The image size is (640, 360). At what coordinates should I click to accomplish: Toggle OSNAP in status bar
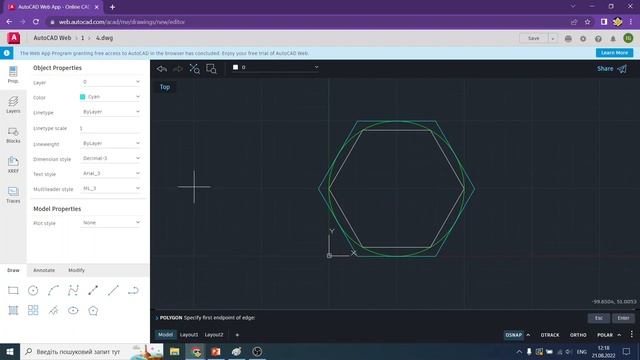513,335
